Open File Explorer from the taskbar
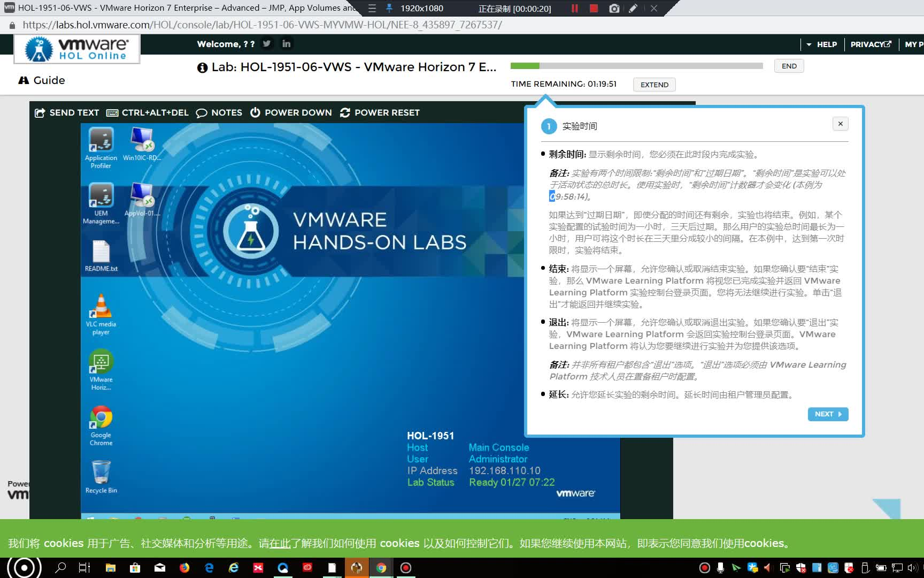 click(111, 567)
